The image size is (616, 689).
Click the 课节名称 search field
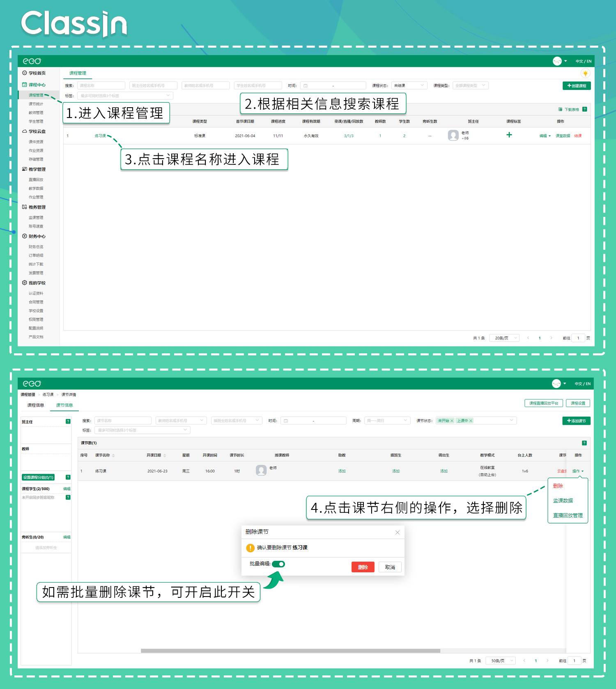[x=123, y=421]
